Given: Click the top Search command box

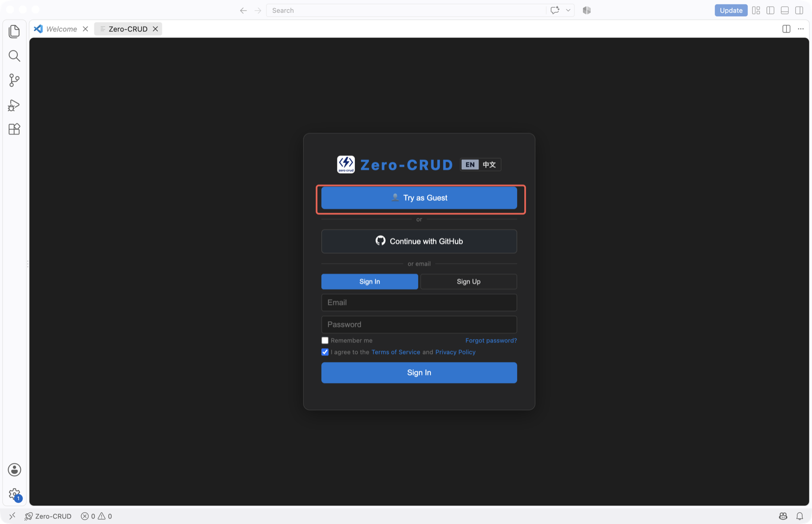Looking at the screenshot, I should pyautogui.click(x=406, y=10).
